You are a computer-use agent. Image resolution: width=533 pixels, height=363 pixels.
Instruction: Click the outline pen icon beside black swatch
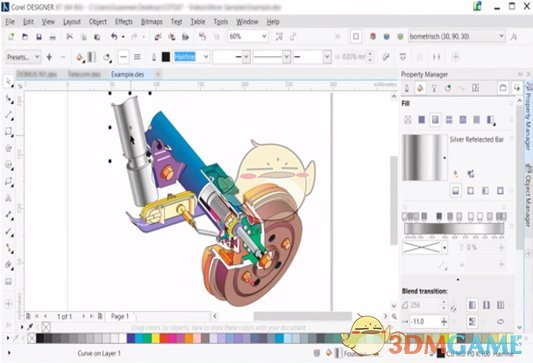tap(154, 57)
